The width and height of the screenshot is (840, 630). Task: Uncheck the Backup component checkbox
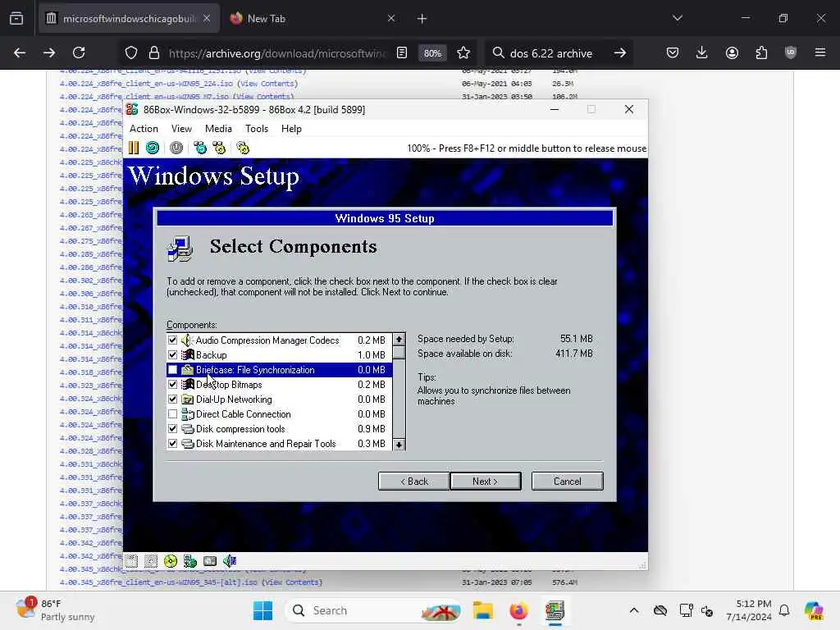pyautogui.click(x=172, y=354)
